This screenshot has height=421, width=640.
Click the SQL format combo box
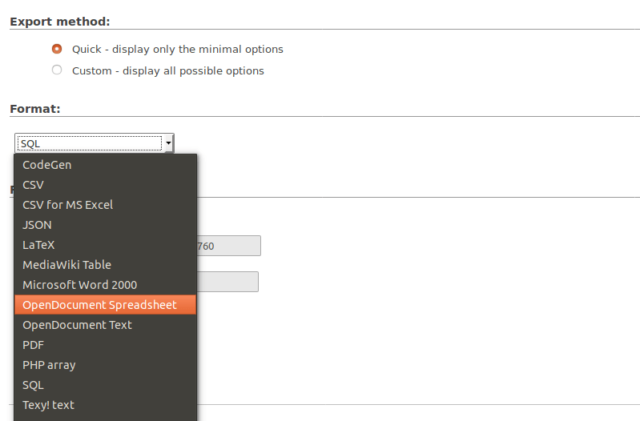pos(89,144)
